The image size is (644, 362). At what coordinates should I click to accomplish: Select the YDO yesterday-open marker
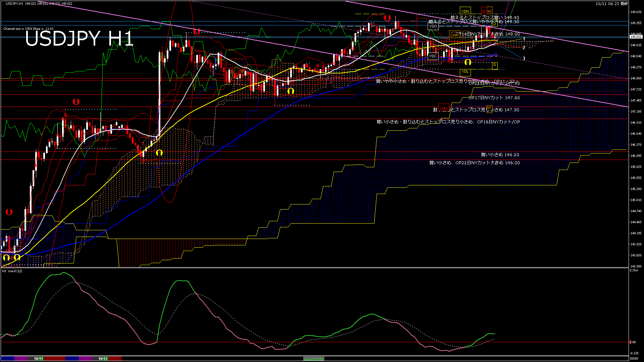(433, 26)
